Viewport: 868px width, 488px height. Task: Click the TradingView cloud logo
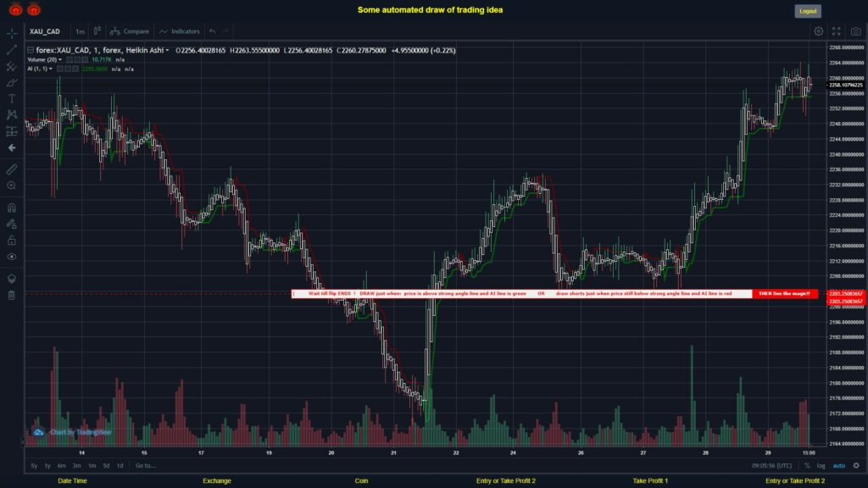[x=38, y=432]
